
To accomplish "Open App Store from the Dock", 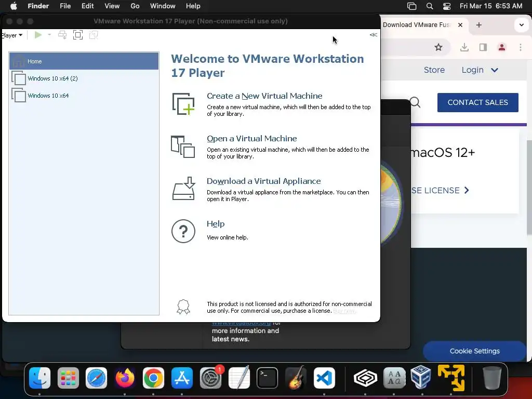I will click(x=182, y=378).
